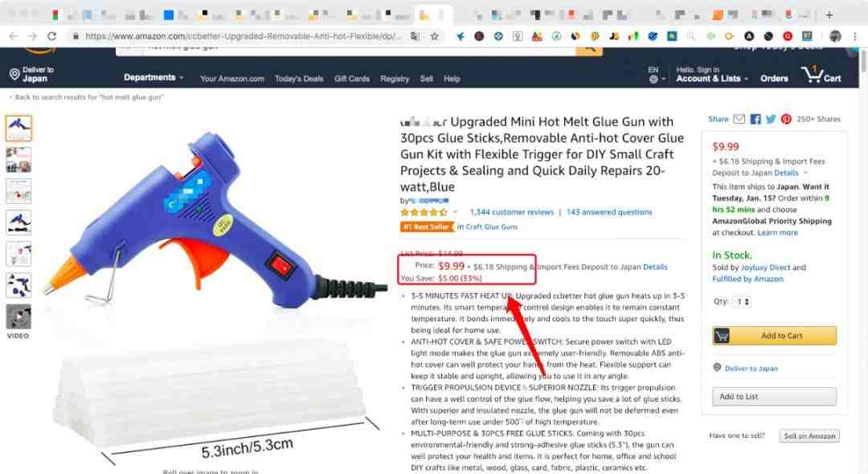Open the Qty quantity selector
Viewport: 868px width, 474px height.
point(742,302)
